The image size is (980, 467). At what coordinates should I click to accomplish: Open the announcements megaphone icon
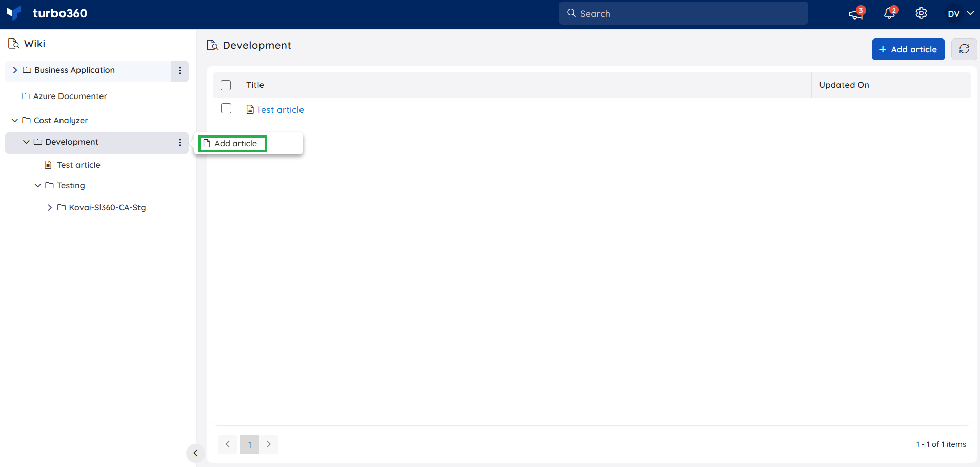(x=856, y=13)
